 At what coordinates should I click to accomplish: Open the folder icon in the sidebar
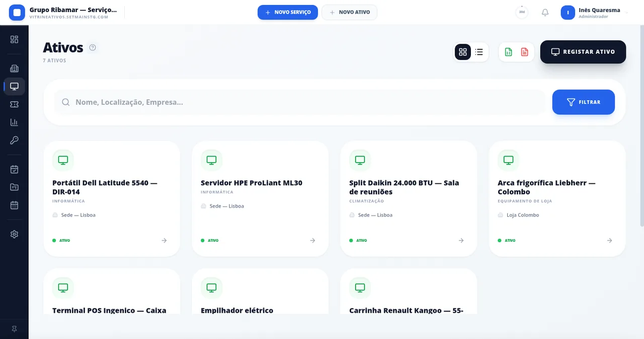click(x=14, y=187)
